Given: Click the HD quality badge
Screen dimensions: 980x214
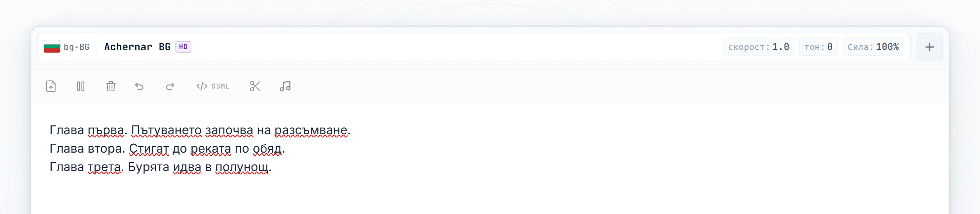Looking at the screenshot, I should pyautogui.click(x=183, y=47).
